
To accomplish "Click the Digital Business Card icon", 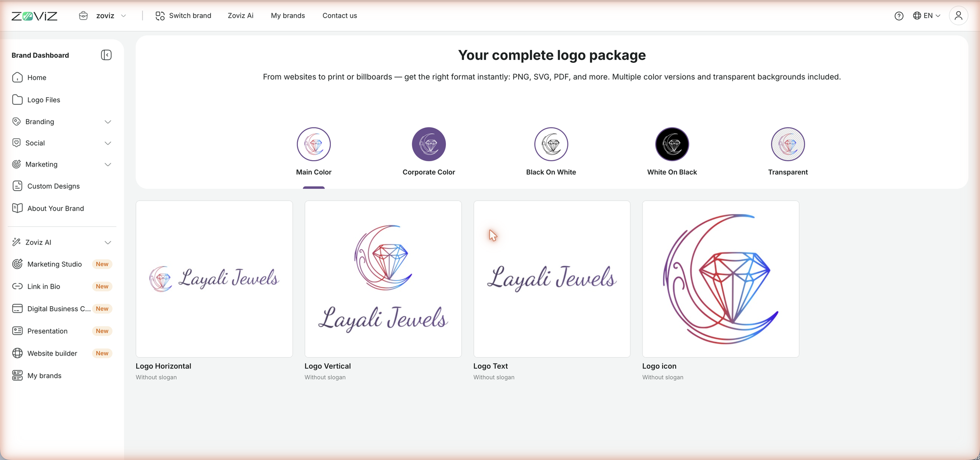I will [17, 309].
